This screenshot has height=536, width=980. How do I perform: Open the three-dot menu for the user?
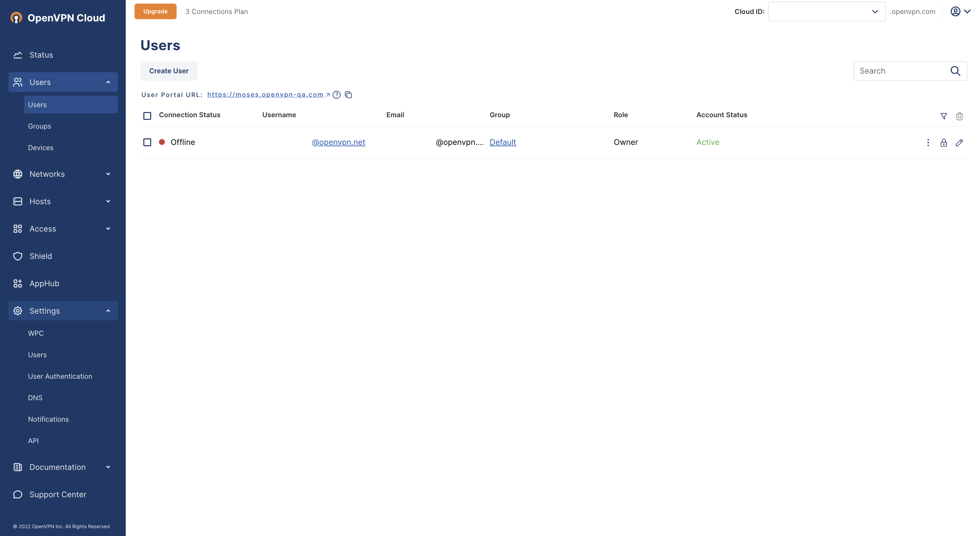coord(928,143)
